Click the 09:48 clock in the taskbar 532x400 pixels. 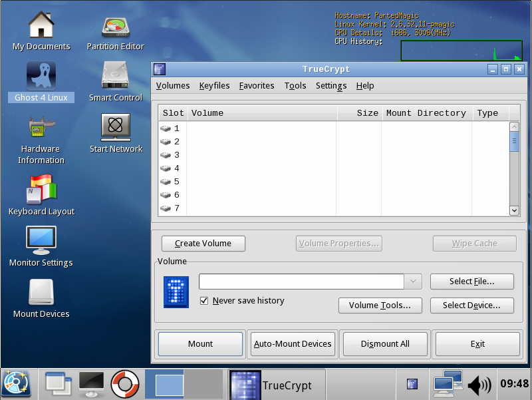pyautogui.click(x=514, y=384)
